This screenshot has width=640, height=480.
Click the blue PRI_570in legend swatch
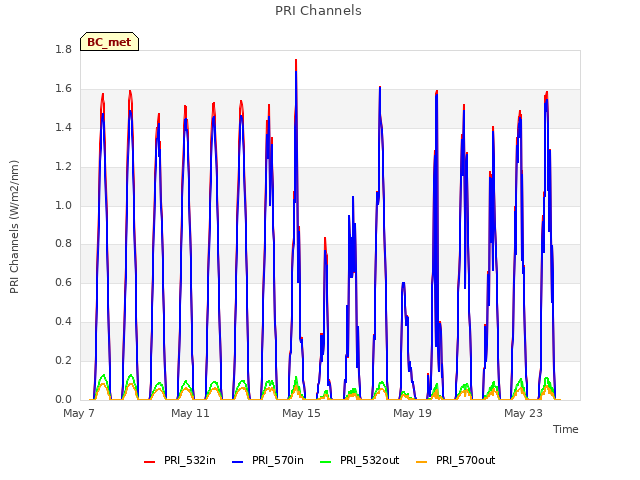[x=237, y=462]
